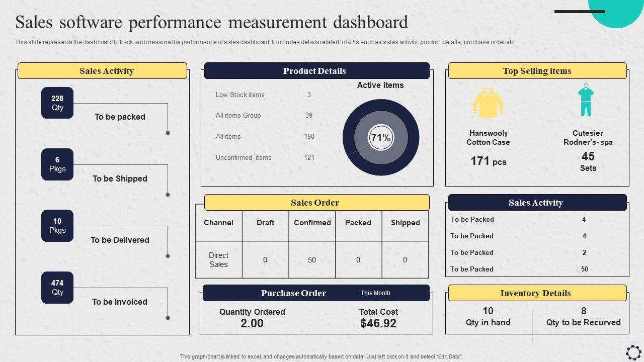Viewport: 644px width, 362px height.
Task: Click the value 39 for All items Group
Action: pyautogui.click(x=309, y=115)
